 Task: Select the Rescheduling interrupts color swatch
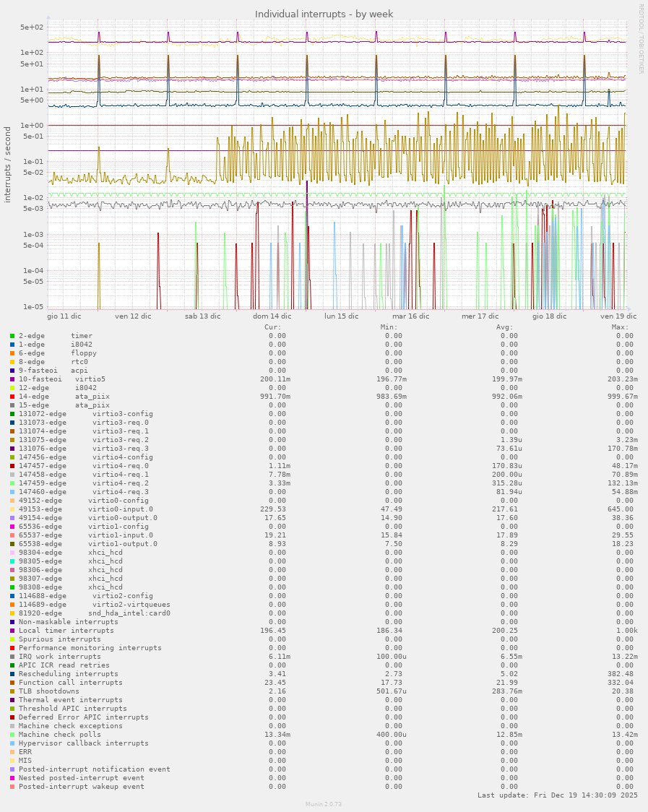point(12,674)
